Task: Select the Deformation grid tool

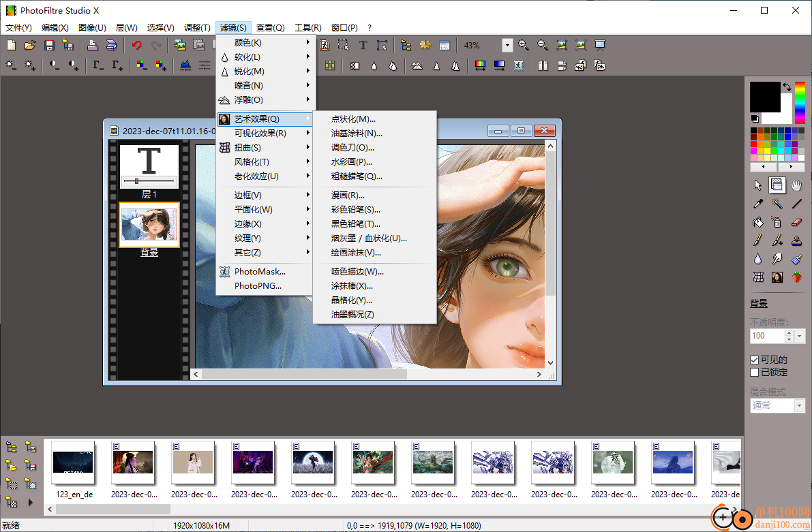Action: [x=758, y=277]
